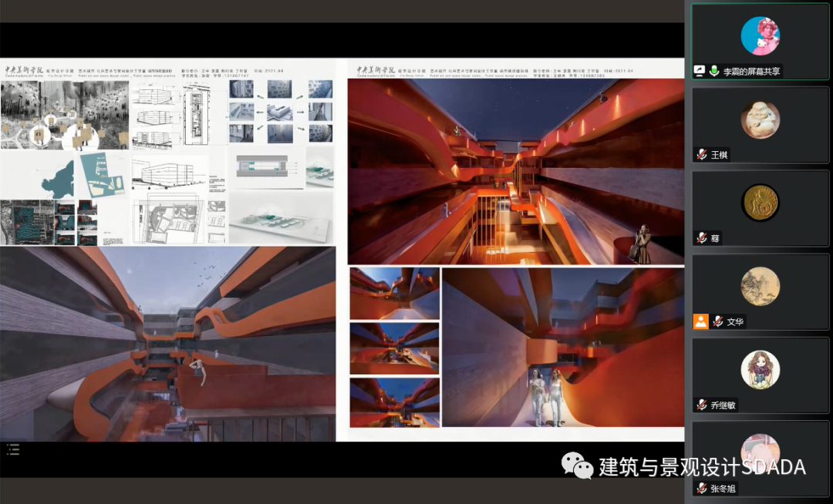This screenshot has height=504, width=833.
Task: Click the WeChat logo in the watermark
Action: point(577,465)
